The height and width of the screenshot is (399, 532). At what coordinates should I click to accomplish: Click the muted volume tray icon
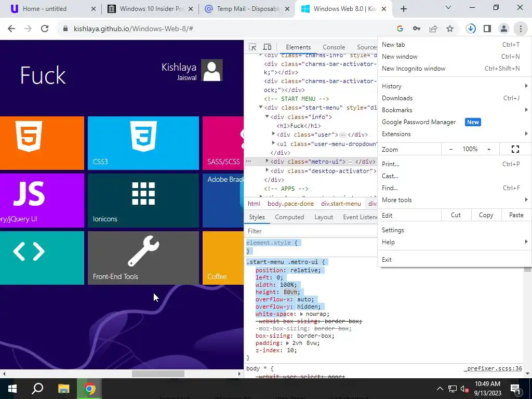pos(464,389)
